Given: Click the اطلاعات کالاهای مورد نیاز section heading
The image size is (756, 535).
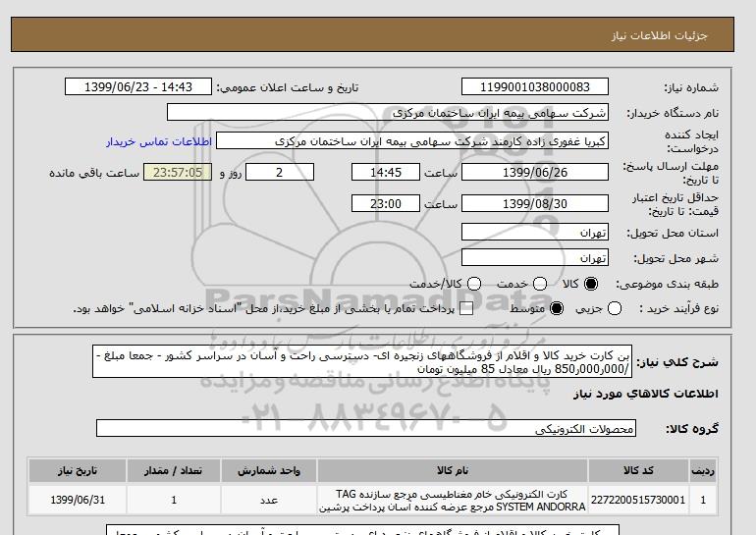Looking at the screenshot, I should pyautogui.click(x=646, y=394).
